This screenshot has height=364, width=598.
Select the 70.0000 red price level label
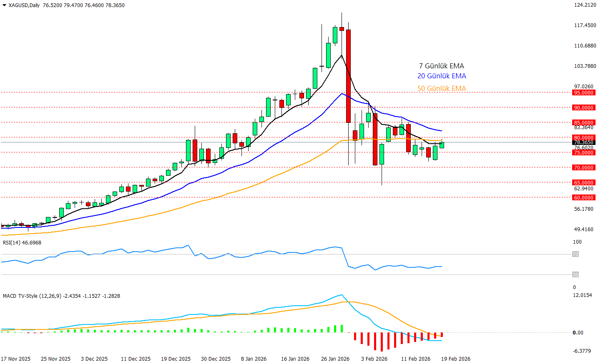583,168
